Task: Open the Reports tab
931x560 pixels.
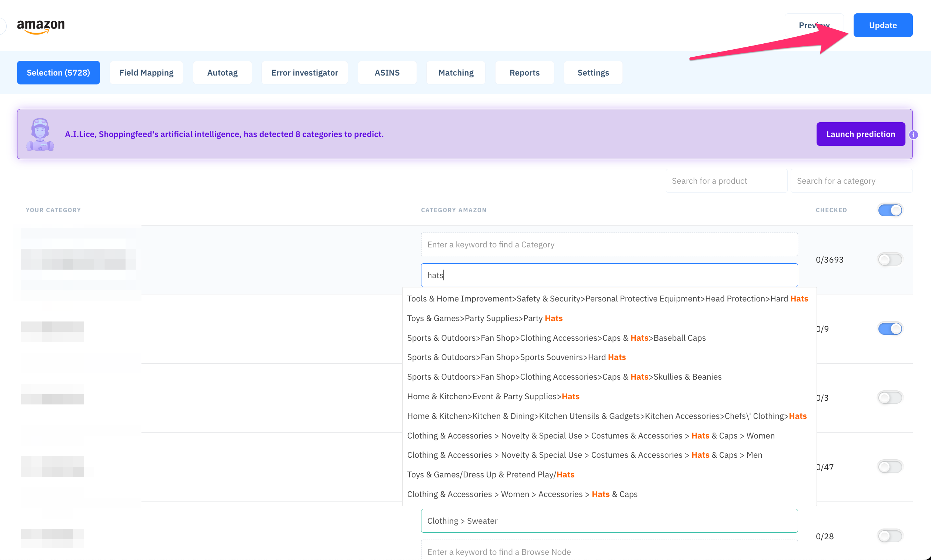Action: pyautogui.click(x=524, y=73)
